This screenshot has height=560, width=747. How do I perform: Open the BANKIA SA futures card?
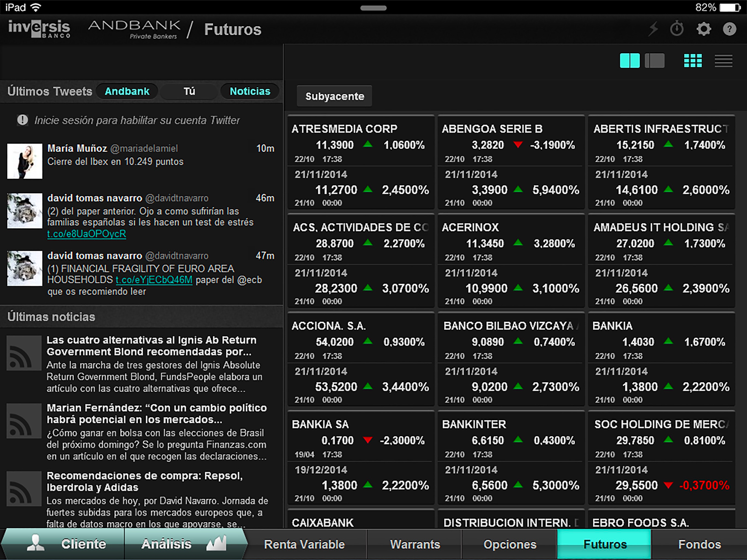click(361, 458)
